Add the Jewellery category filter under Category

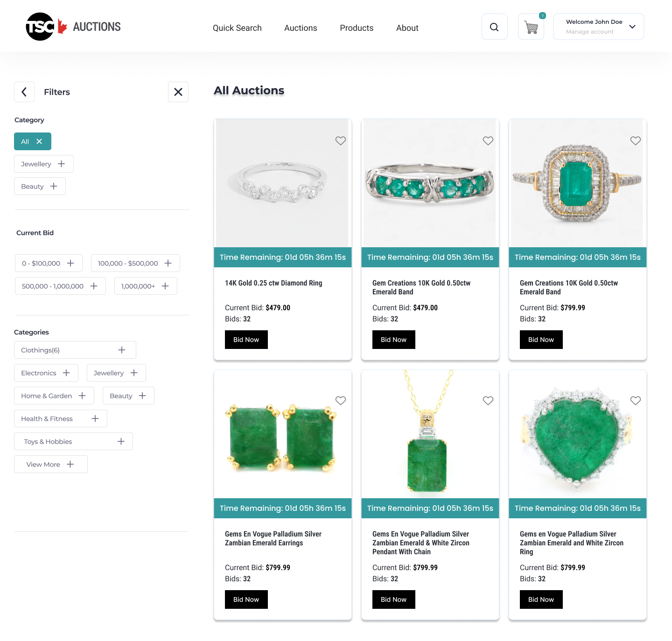[x=44, y=164]
